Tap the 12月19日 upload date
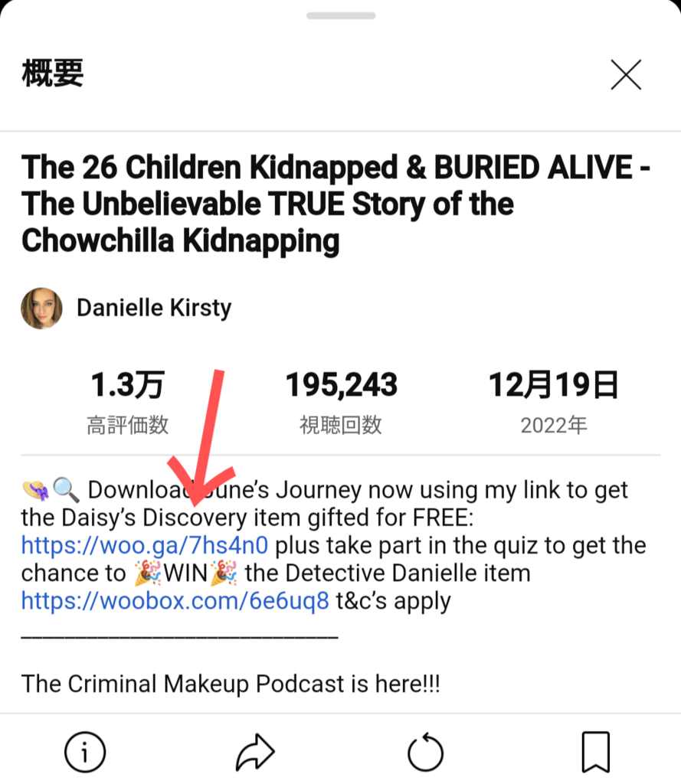This screenshot has width=681, height=784. point(553,385)
